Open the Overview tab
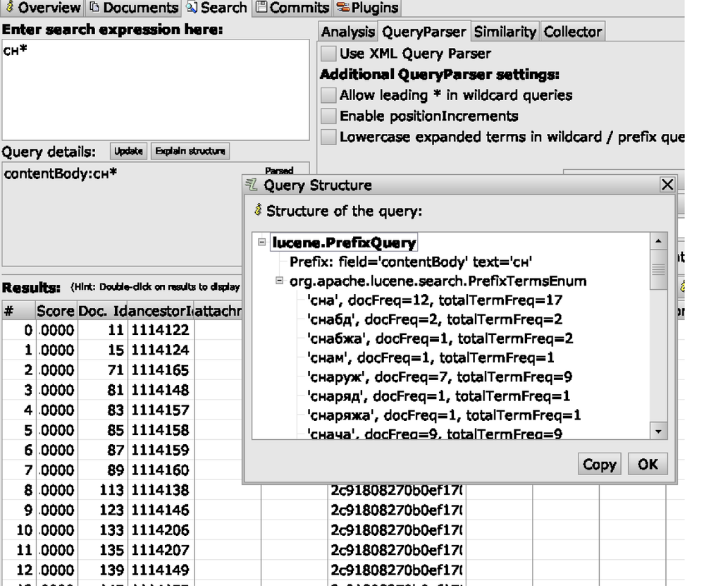 [x=42, y=8]
